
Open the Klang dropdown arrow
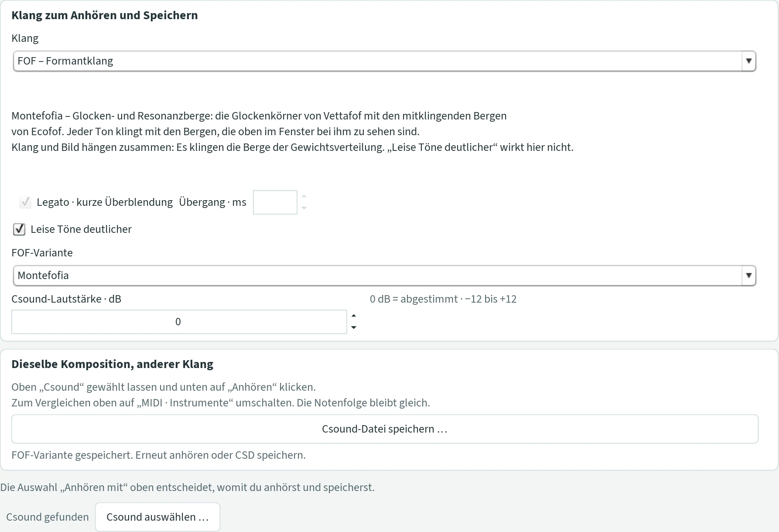coord(748,61)
